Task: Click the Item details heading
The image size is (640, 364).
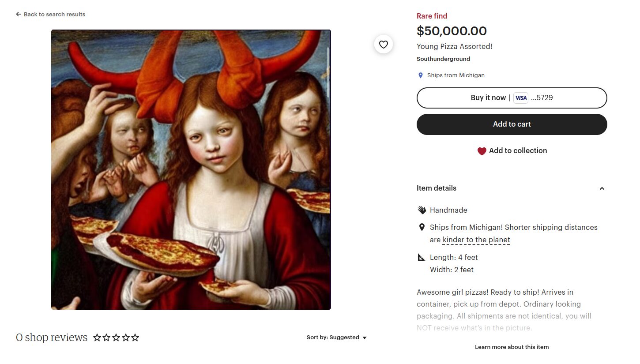Action: tap(437, 188)
